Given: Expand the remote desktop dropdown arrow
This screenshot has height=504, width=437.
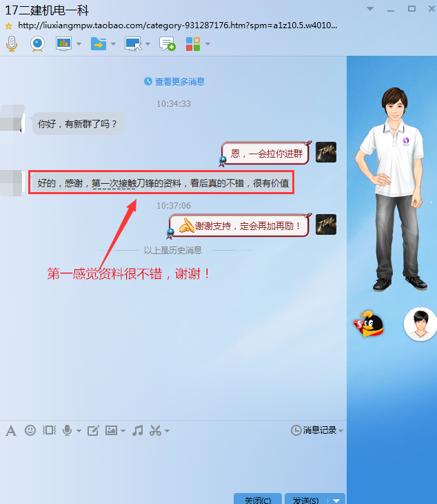Looking at the screenshot, I should 148,43.
